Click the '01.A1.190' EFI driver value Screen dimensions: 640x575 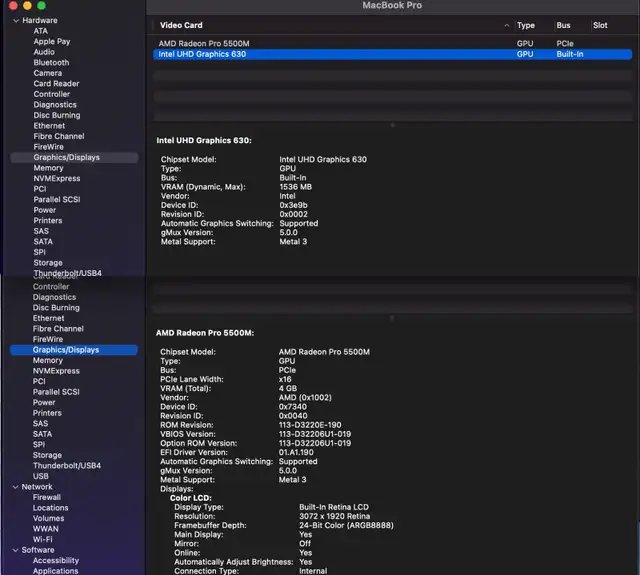tap(296, 453)
